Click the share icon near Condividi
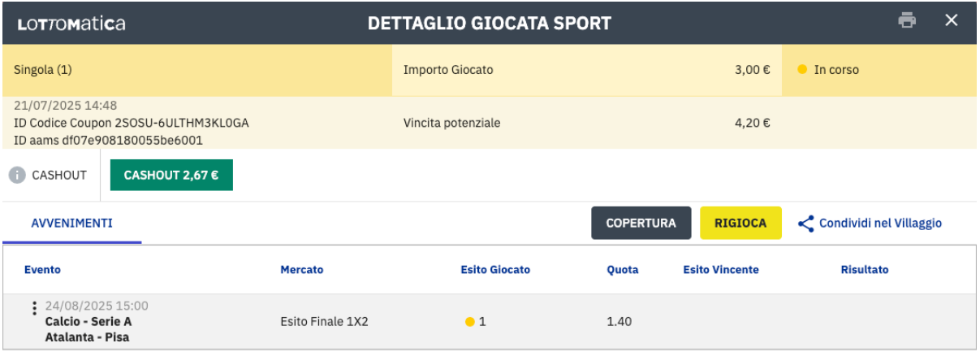Image resolution: width=980 pixels, height=352 pixels. 806,224
